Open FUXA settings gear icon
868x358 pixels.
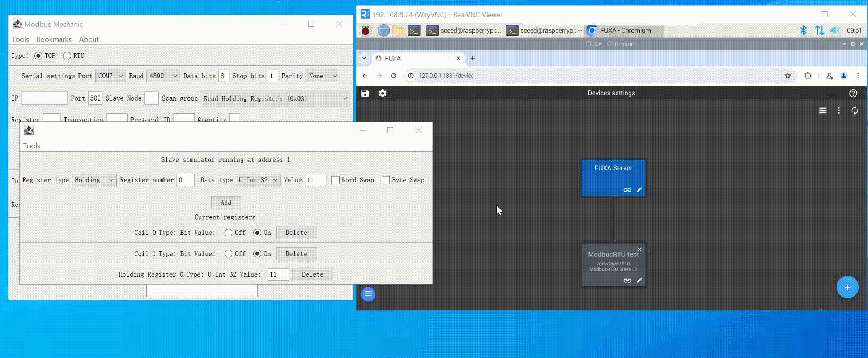[x=382, y=93]
